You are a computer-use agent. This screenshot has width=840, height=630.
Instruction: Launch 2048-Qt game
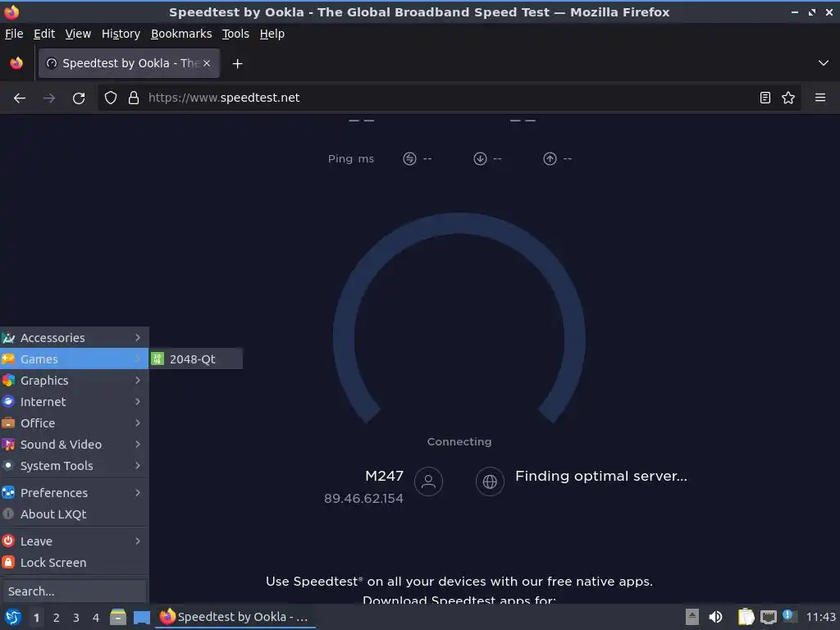coord(196,359)
